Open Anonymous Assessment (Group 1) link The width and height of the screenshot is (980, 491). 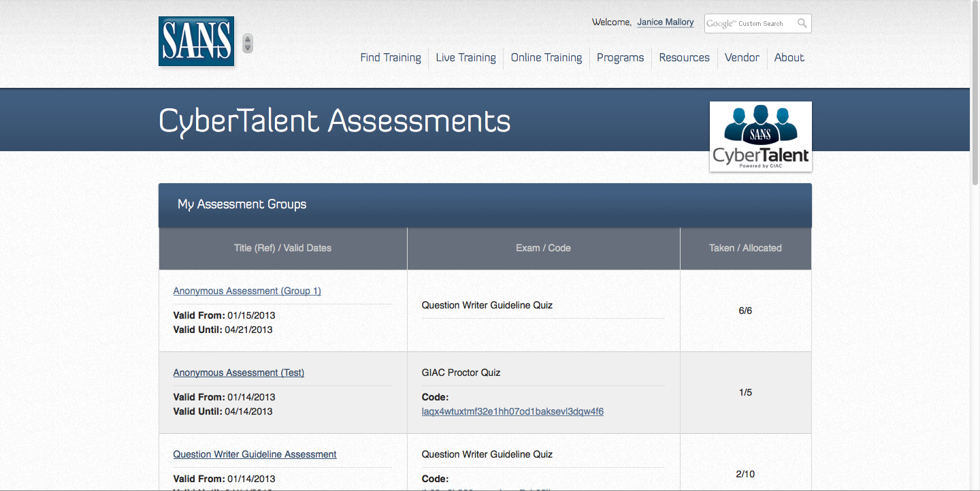pyautogui.click(x=247, y=291)
